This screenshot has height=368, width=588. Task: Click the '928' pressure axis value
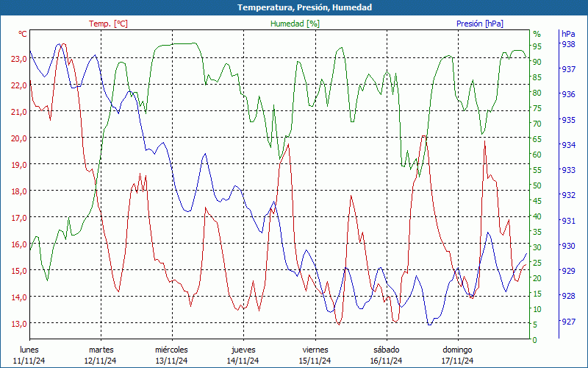tap(568, 297)
